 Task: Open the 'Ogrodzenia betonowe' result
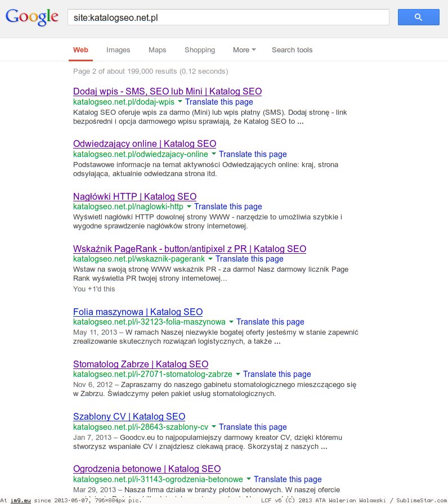coord(147,469)
